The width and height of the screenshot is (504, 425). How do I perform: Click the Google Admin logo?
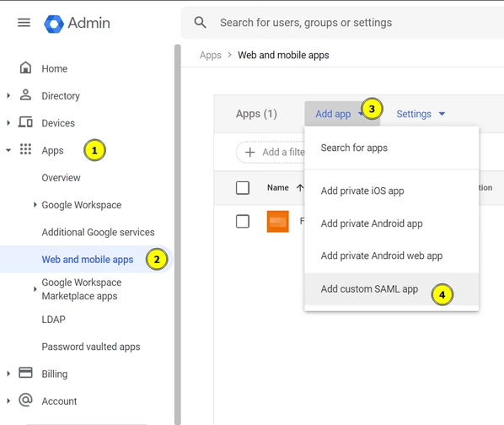pos(77,24)
